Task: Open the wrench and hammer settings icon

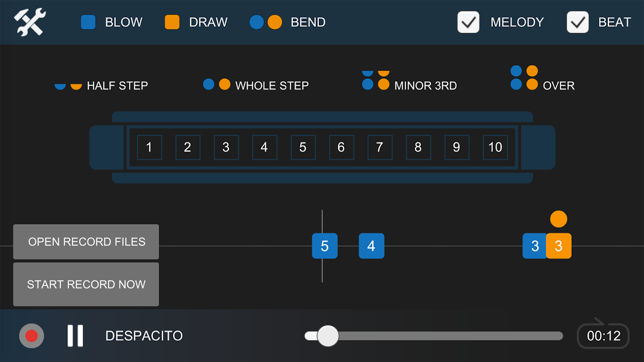Action: pyautogui.click(x=30, y=22)
